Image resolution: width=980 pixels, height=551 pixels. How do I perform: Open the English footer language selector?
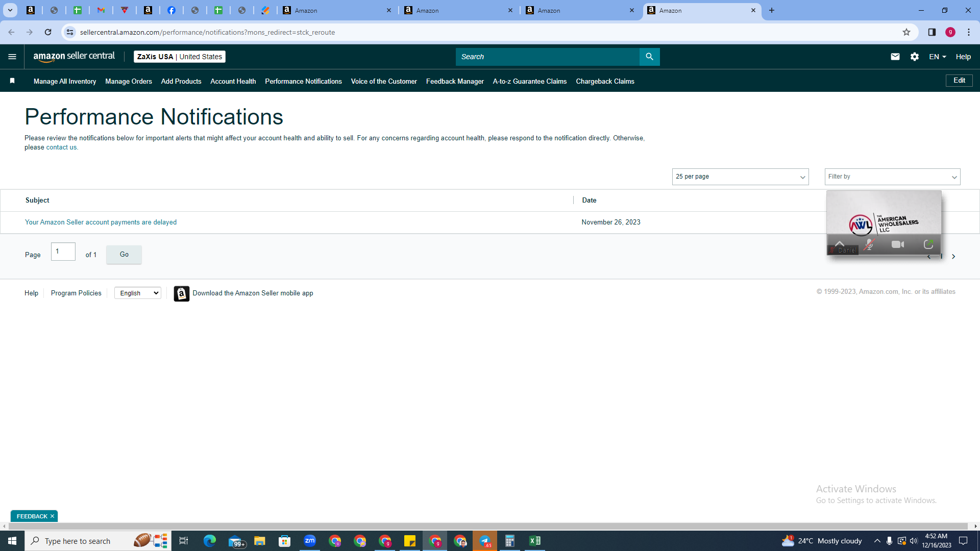coord(138,293)
